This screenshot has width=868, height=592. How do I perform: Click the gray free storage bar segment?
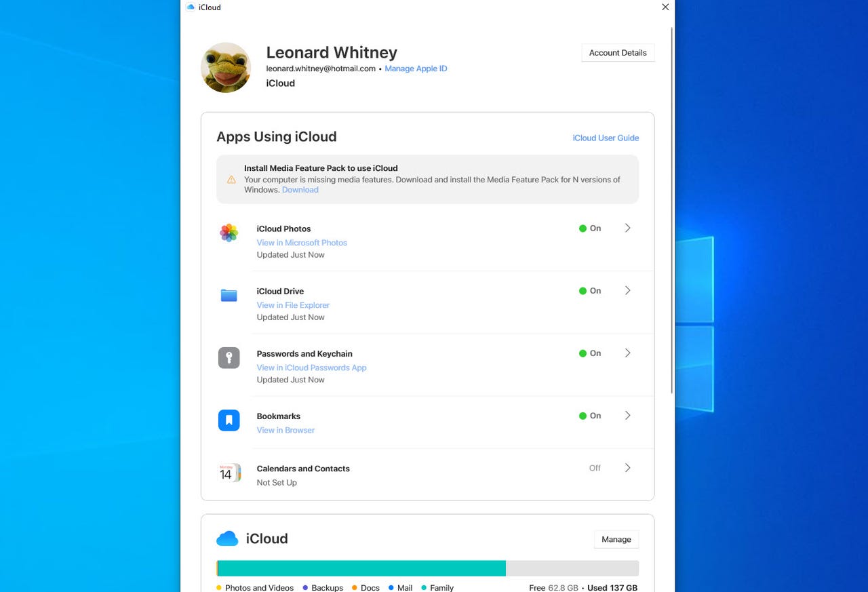(x=572, y=568)
